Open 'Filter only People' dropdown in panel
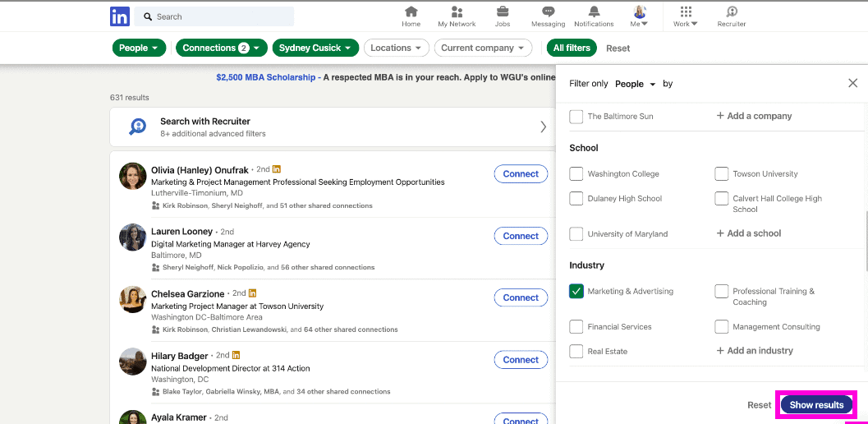868x424 pixels. tap(635, 84)
